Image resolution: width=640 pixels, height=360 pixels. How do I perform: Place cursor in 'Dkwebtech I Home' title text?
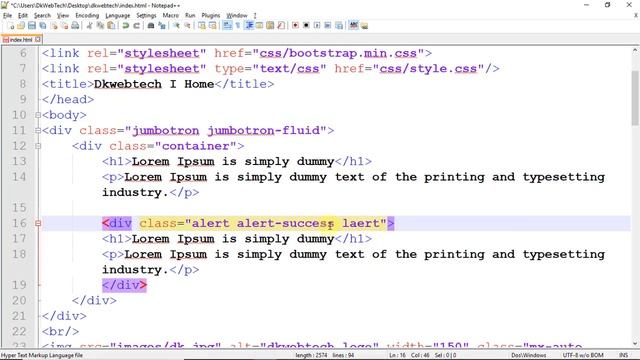154,84
